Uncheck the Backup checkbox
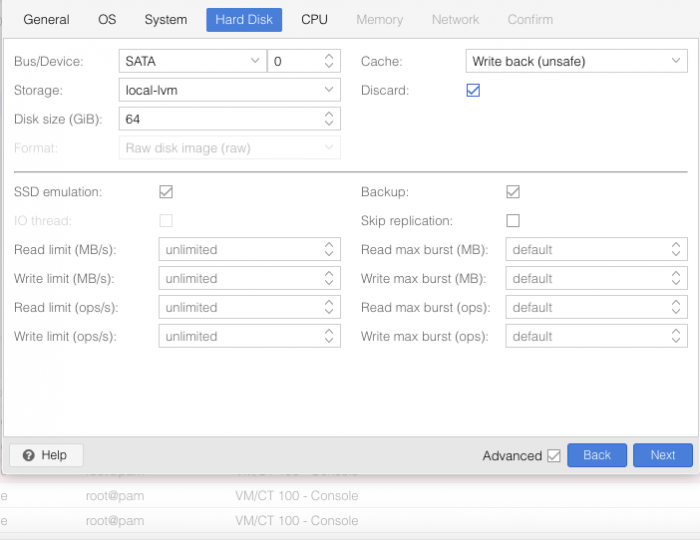The image size is (700, 540). click(x=513, y=192)
